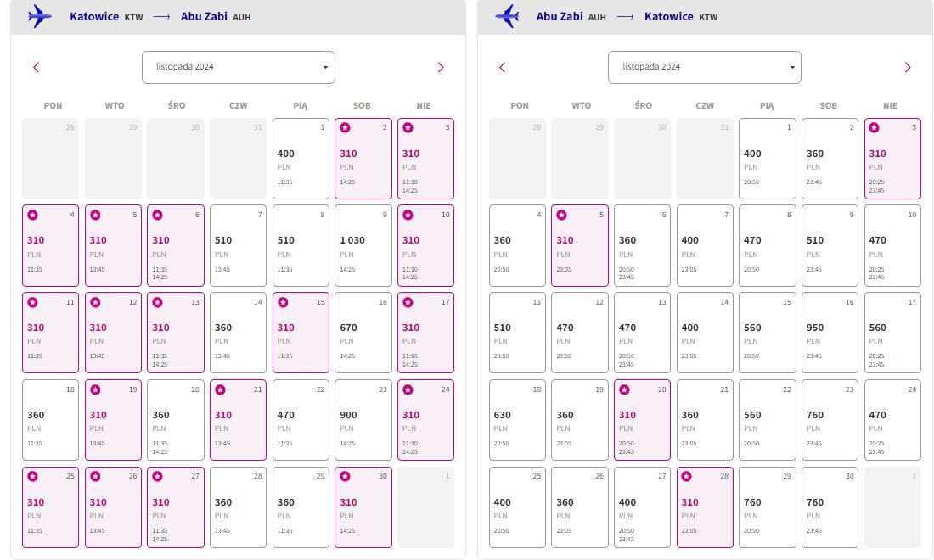This screenshot has height=560, width=934.
Task: Open return month dropdown listopada 2024
Action: coord(705,67)
